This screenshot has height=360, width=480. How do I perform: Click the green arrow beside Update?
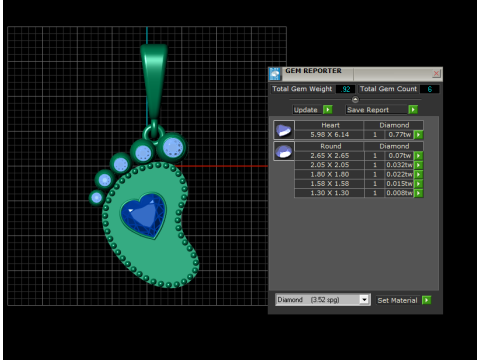tap(328, 110)
